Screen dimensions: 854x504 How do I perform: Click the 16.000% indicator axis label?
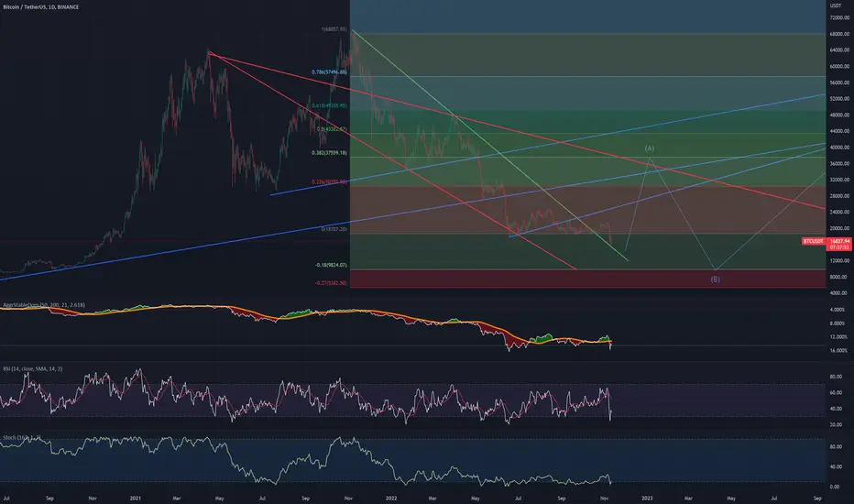[838, 350]
